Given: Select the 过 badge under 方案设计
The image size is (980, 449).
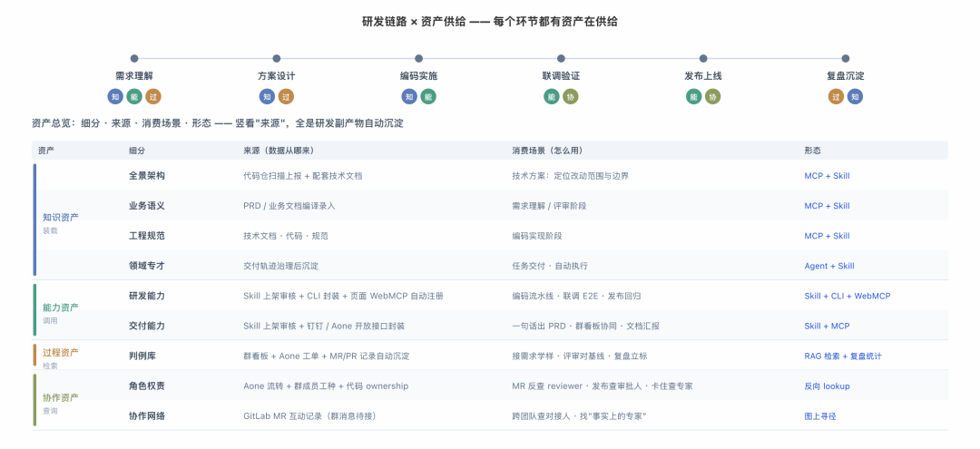Looking at the screenshot, I should 286,96.
